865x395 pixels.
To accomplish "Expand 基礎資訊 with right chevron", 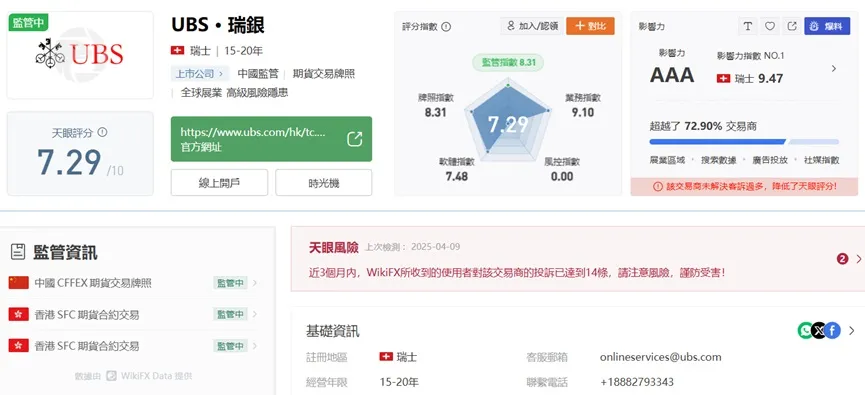I will (x=852, y=330).
